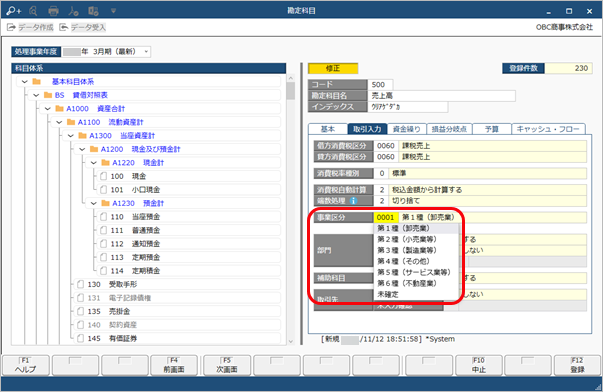Click the F10 中止 button
This screenshot has height=392, width=603.
click(x=479, y=365)
